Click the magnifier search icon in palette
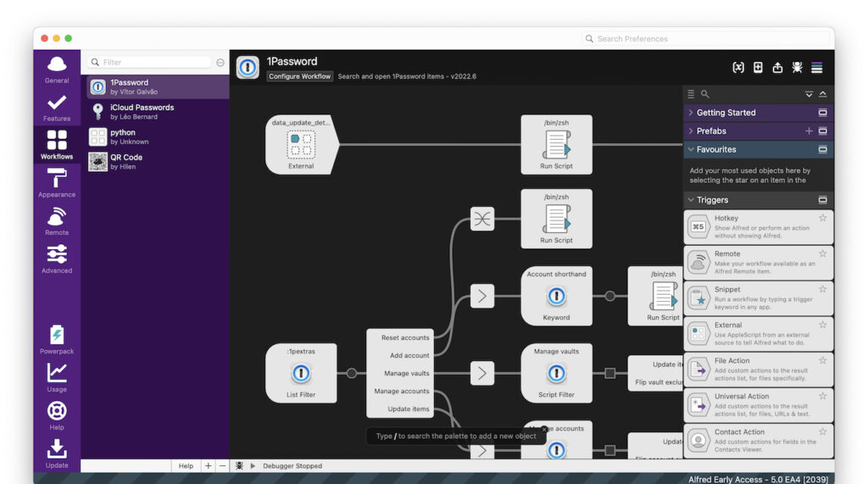The width and height of the screenshot is (868, 484). click(x=705, y=94)
